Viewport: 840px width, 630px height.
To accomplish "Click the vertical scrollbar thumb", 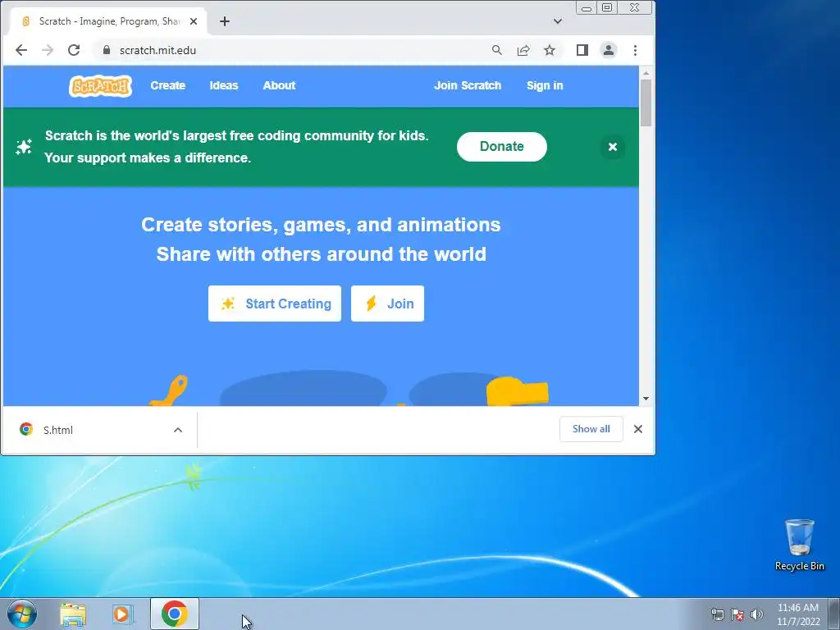I will tap(646, 103).
